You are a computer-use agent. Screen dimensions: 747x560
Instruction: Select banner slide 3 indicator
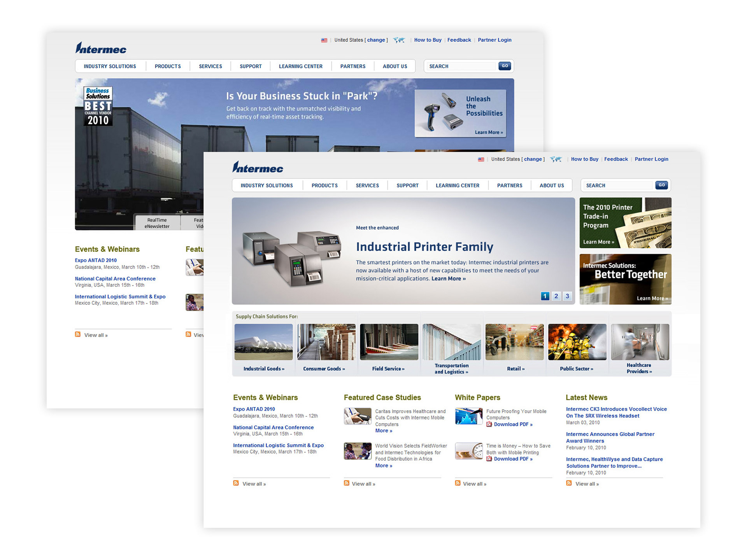coord(568,296)
